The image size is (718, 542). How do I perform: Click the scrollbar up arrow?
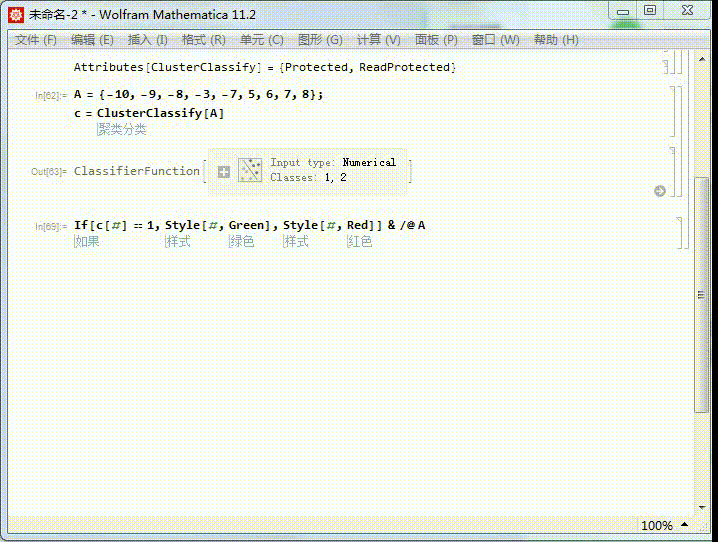[702, 59]
